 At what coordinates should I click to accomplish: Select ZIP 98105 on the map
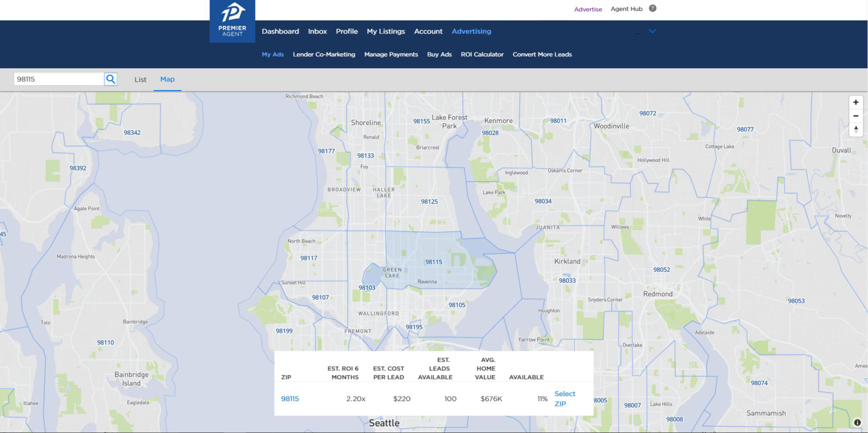[457, 305]
